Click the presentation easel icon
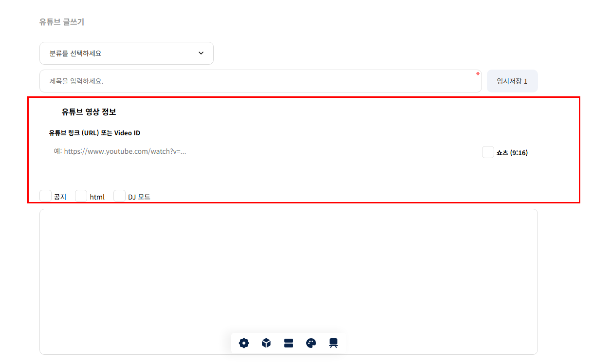This screenshot has width=611, height=364. coord(333,343)
